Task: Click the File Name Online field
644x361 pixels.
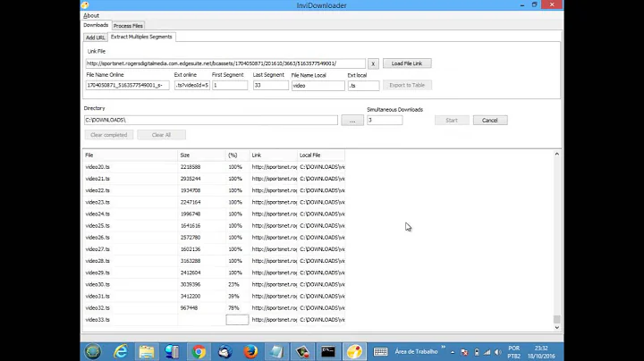Action: (x=127, y=85)
